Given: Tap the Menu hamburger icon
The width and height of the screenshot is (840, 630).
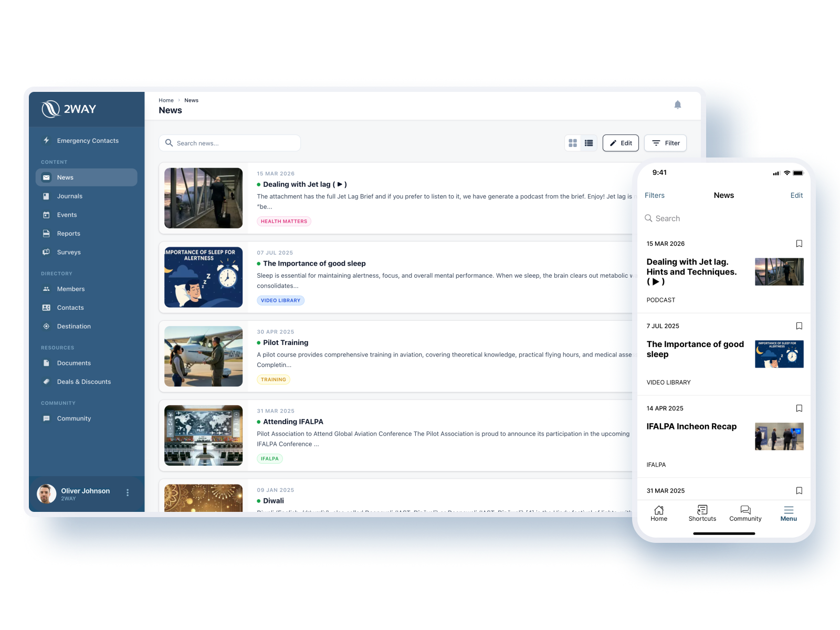Looking at the screenshot, I should [789, 510].
